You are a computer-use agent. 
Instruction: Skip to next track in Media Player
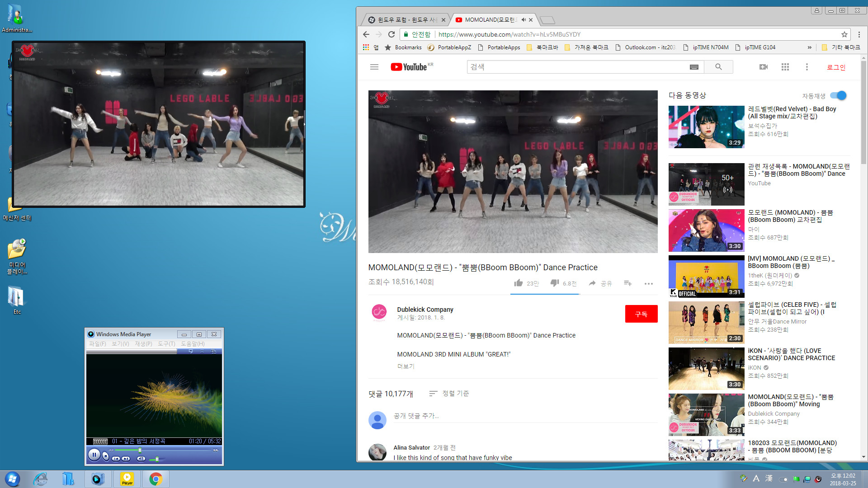pyautogui.click(x=126, y=459)
